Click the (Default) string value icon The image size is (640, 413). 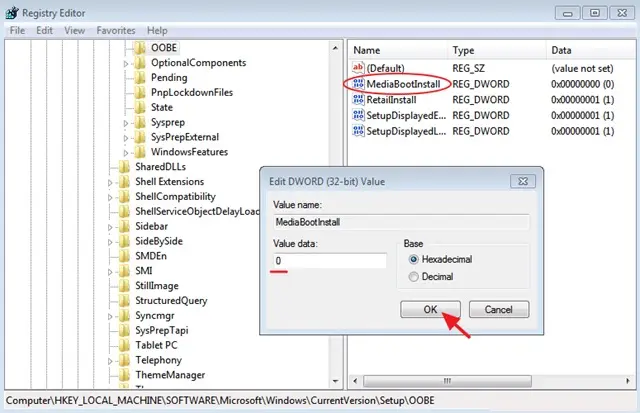358,68
